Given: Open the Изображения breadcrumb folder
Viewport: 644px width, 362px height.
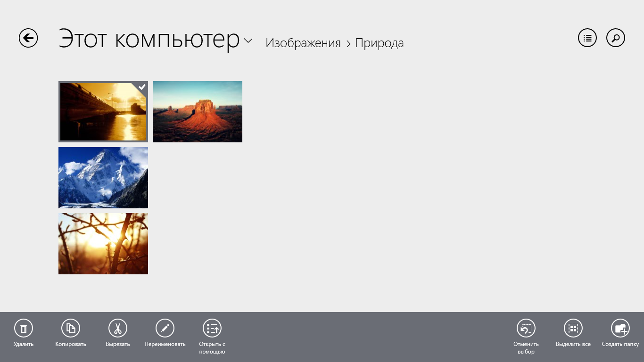Looking at the screenshot, I should (x=303, y=43).
